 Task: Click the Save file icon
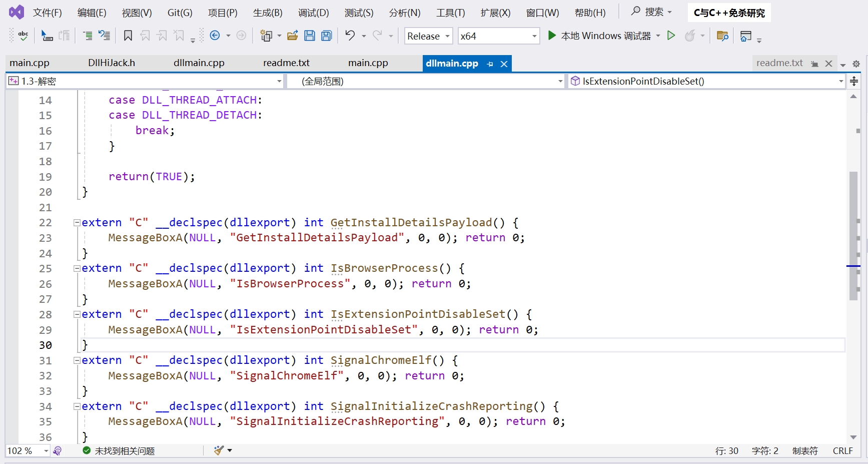tap(310, 36)
